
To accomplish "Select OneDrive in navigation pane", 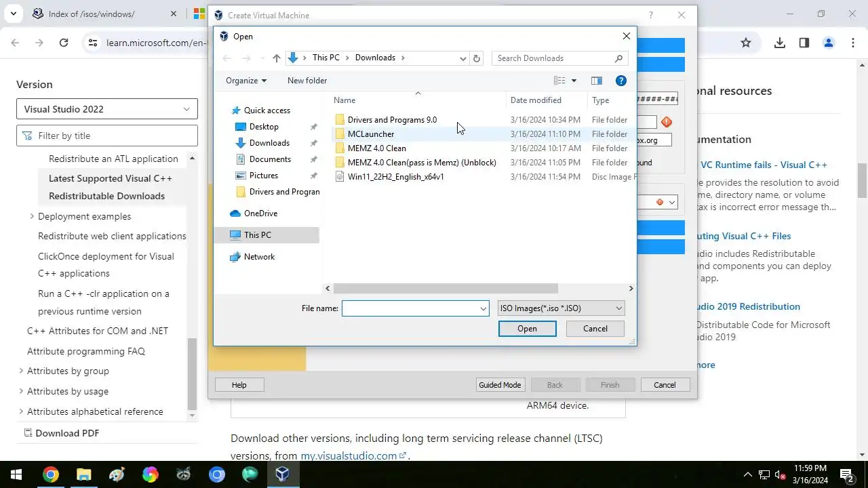I will [260, 213].
